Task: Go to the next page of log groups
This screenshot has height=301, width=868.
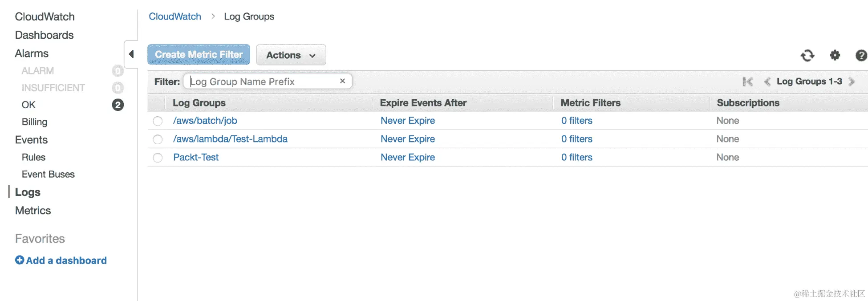Action: pos(852,81)
